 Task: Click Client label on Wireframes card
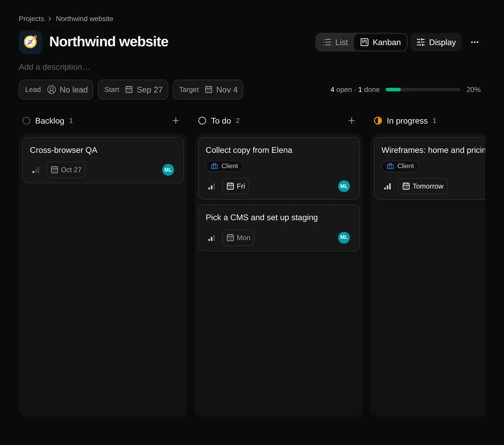[x=400, y=166]
